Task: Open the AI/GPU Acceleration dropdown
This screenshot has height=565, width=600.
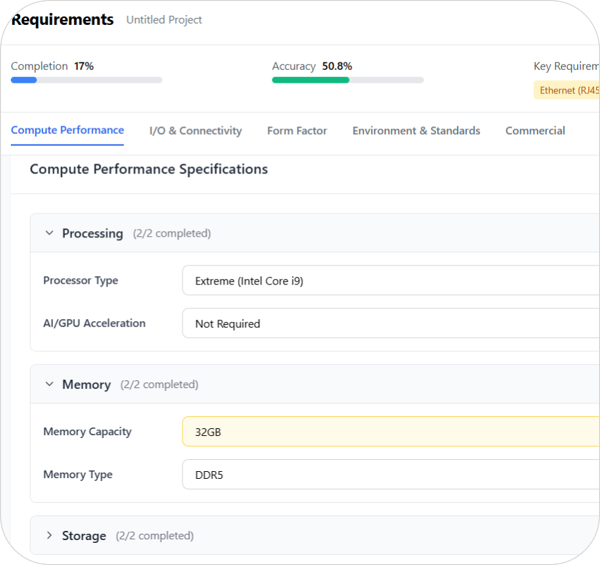Action: coord(390,324)
